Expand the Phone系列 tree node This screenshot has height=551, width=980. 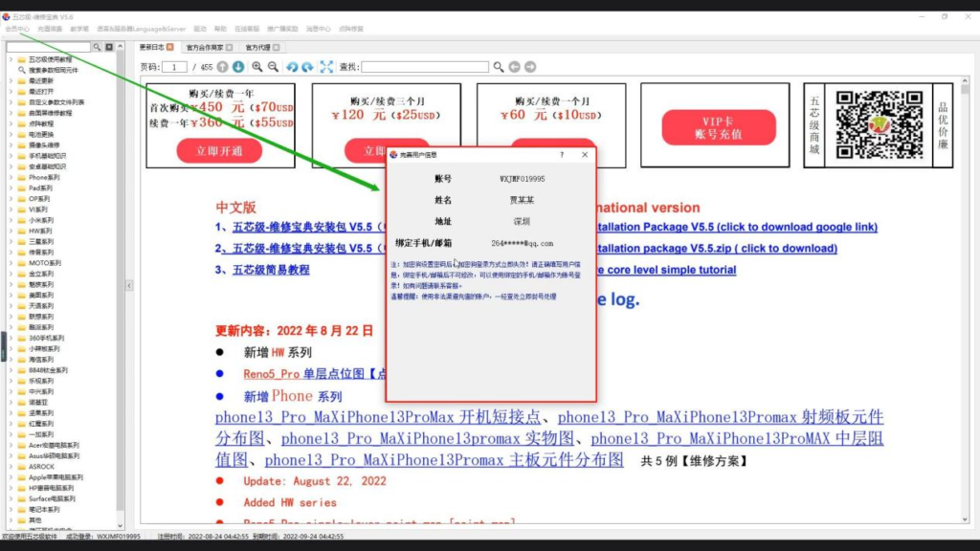click(11, 177)
